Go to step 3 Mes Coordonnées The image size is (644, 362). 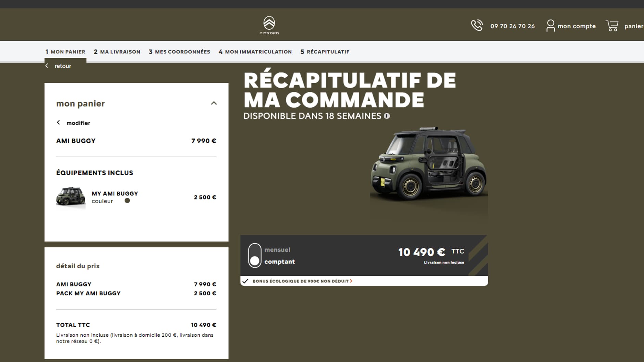[179, 52]
